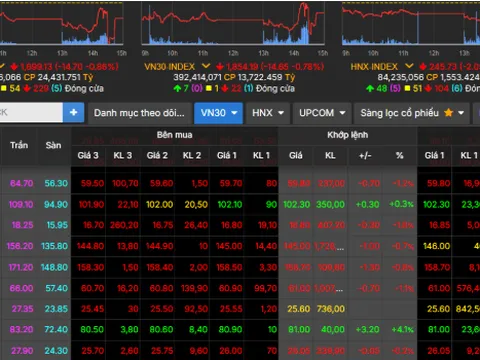Viewport: 480px width, 360px height.
Task: Click ceiling price 109.10
Action: 21,204
